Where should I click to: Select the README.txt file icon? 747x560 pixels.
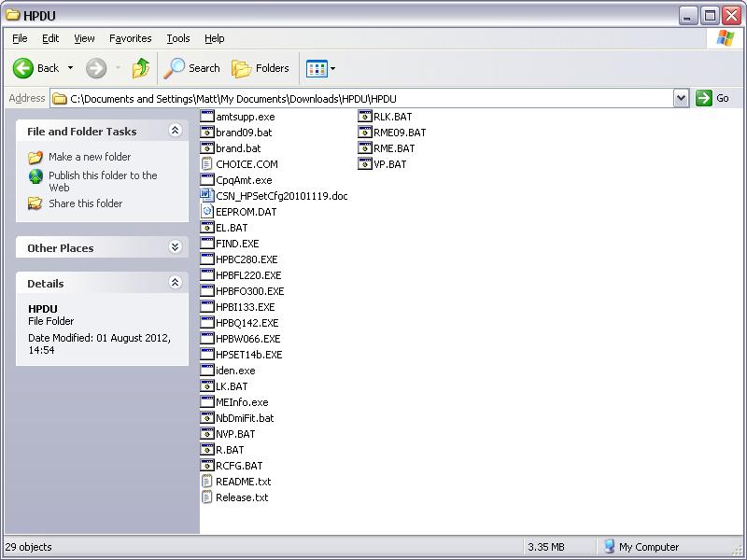pyautogui.click(x=206, y=482)
